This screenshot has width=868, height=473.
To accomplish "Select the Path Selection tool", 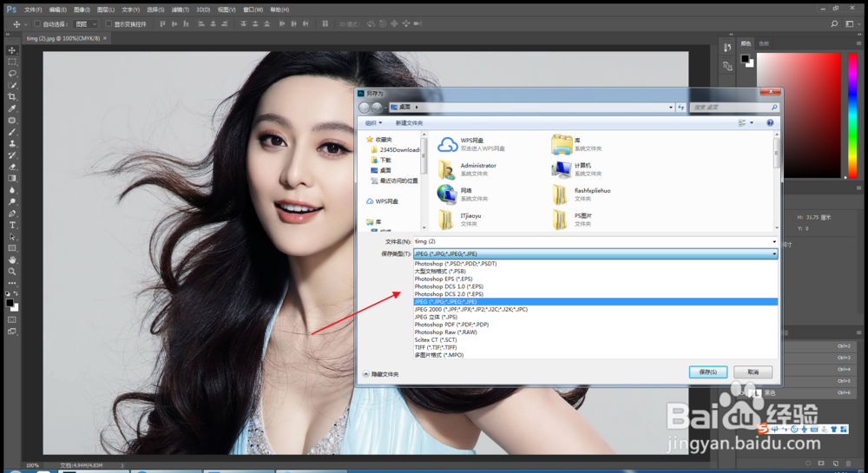I will (x=12, y=237).
